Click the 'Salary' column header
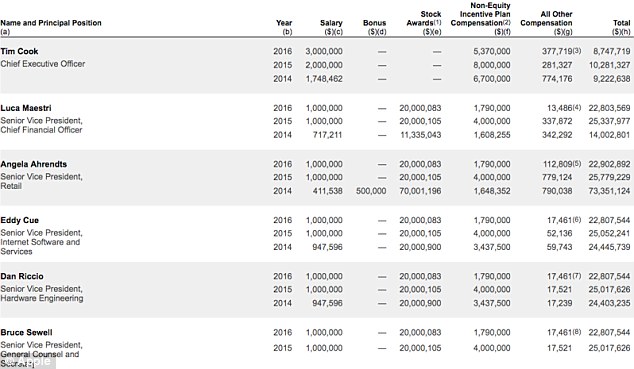This screenshot has width=634, height=369. tap(331, 23)
